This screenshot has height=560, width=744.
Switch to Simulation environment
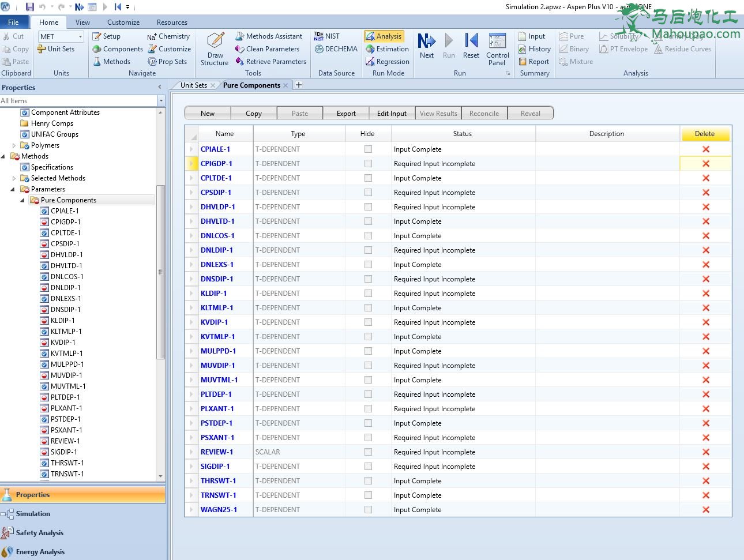[83, 514]
